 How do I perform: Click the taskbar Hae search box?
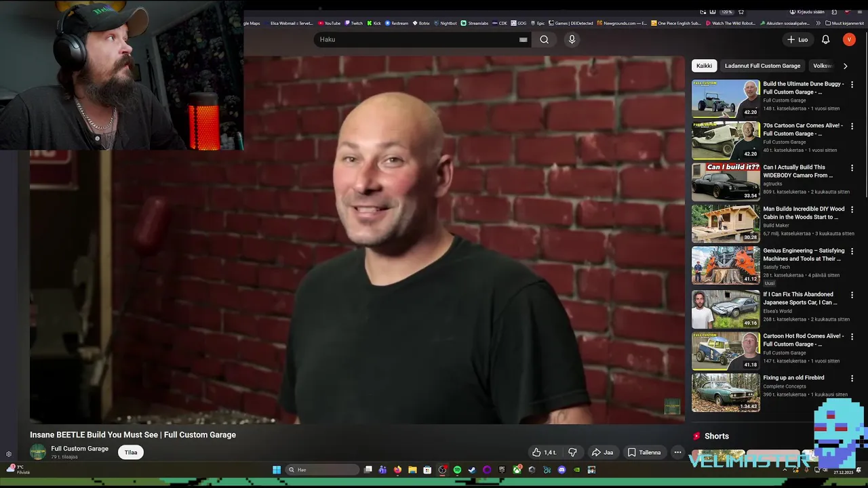click(322, 470)
